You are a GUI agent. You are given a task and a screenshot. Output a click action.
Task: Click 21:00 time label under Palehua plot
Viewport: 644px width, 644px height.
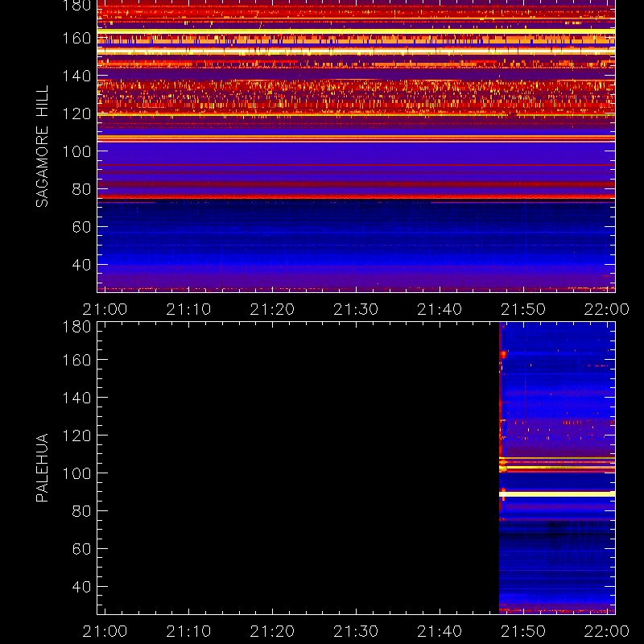point(105,631)
